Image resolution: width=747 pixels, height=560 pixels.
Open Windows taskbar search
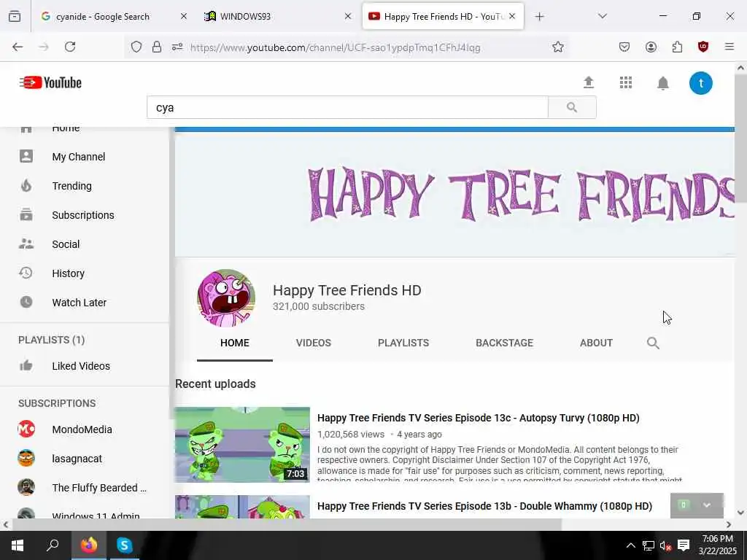tap(53, 545)
